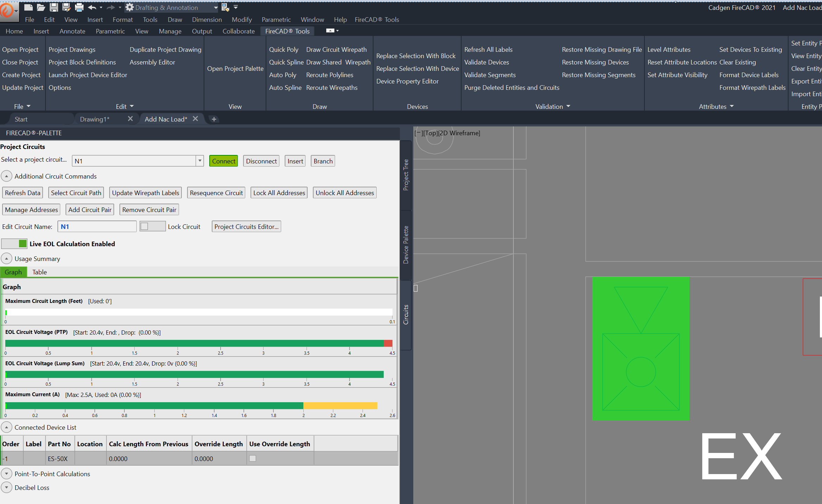Viewport: 822px width, 504px height.
Task: Close the Drawing1* document tab
Action: pyautogui.click(x=130, y=119)
